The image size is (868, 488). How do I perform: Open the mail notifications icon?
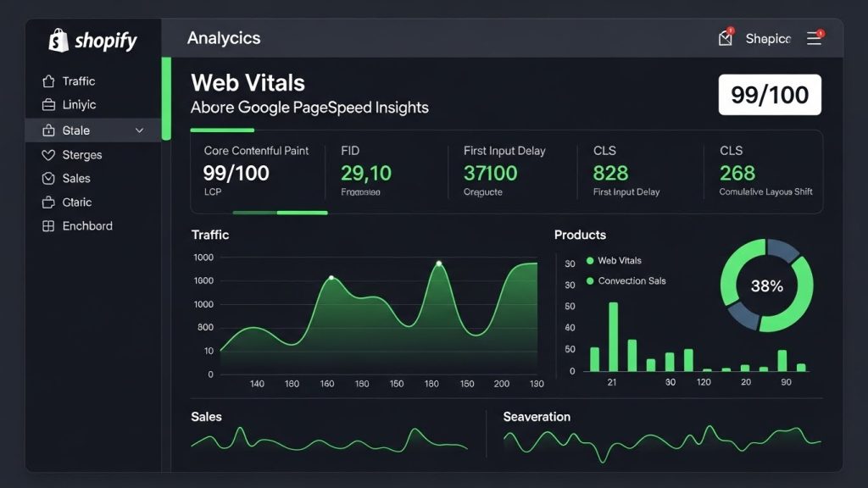[x=725, y=39]
